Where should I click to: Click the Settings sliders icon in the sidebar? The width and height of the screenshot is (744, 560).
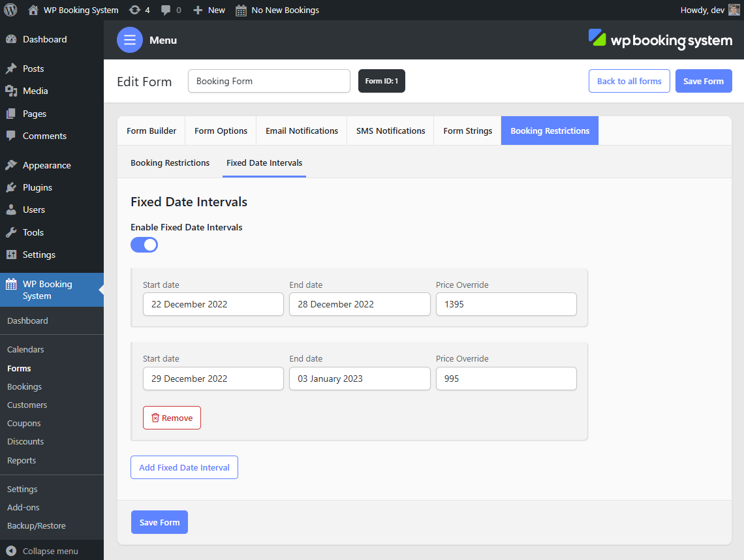pos(11,255)
